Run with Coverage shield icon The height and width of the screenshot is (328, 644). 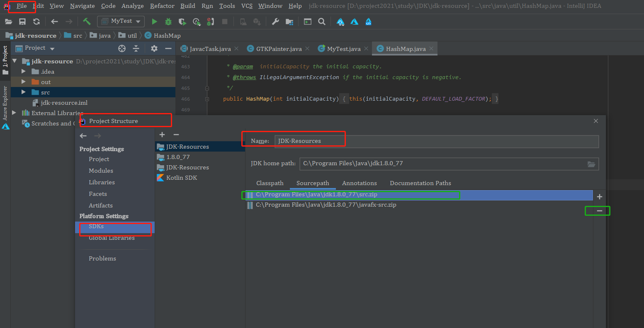(x=182, y=22)
